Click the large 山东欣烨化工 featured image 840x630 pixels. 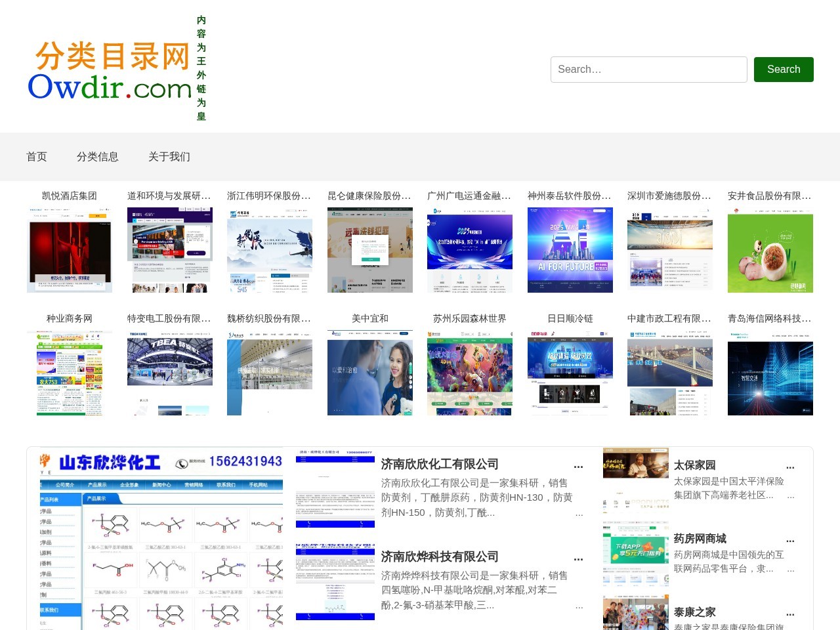tap(161, 539)
